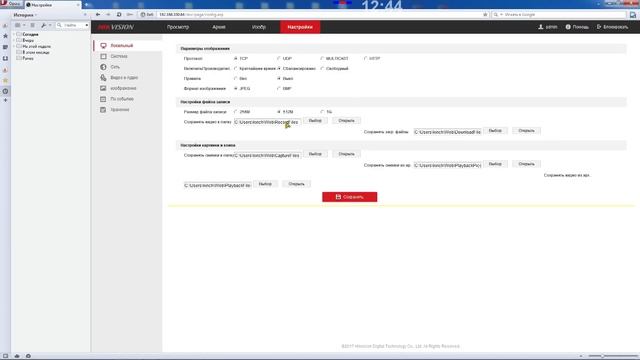Click the System settings sidebar icon
This screenshot has width=640, height=360.
[x=103, y=56]
